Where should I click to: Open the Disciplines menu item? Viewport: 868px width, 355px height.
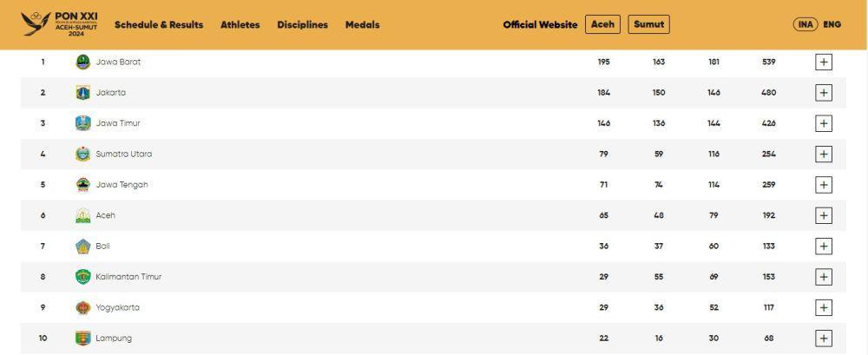pos(302,24)
